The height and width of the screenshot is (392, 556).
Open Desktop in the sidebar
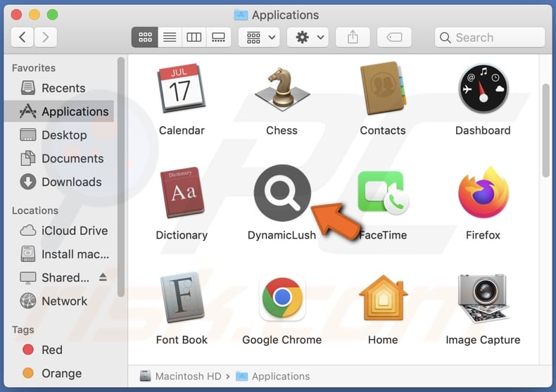tap(60, 135)
